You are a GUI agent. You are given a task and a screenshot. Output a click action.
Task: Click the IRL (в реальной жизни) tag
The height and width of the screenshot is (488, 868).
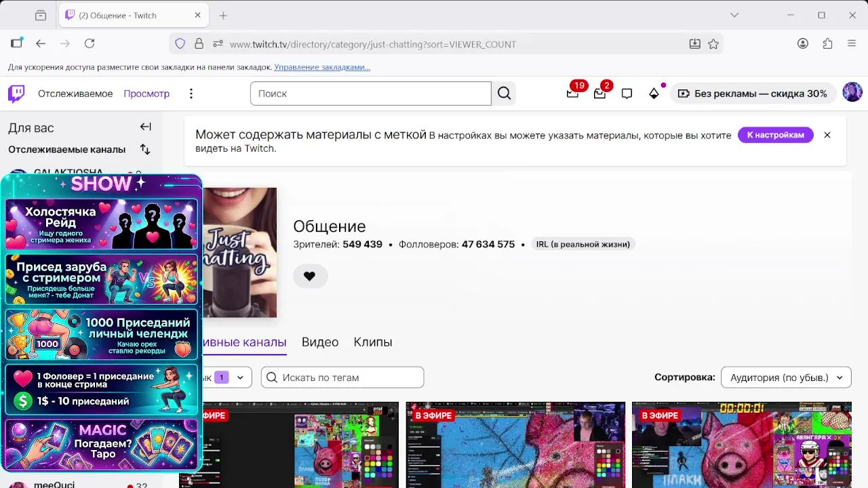click(583, 244)
